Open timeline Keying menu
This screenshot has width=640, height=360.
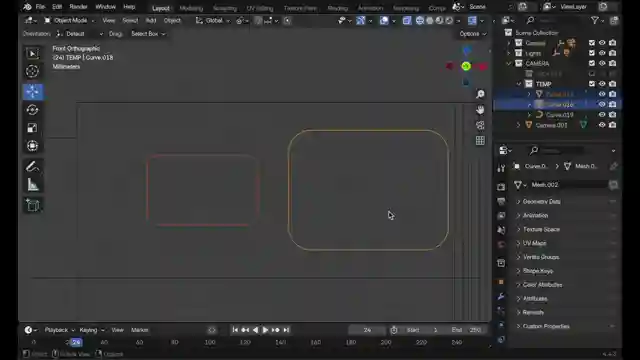(92, 330)
